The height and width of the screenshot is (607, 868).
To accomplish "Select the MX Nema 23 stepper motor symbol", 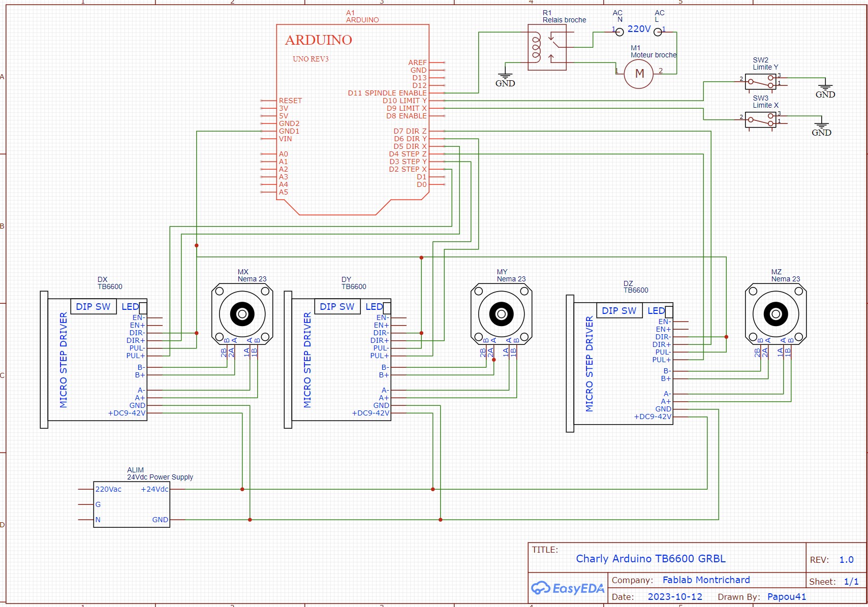I will click(x=242, y=314).
